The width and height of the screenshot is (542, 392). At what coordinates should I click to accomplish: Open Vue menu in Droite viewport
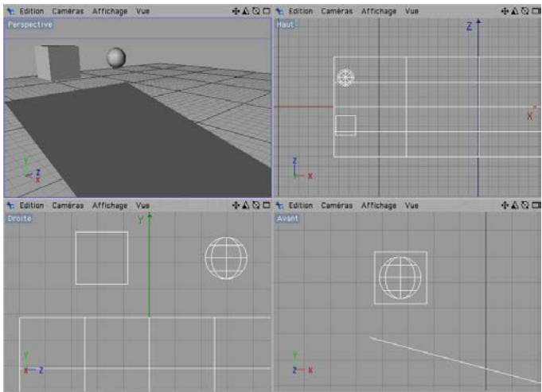(x=142, y=205)
